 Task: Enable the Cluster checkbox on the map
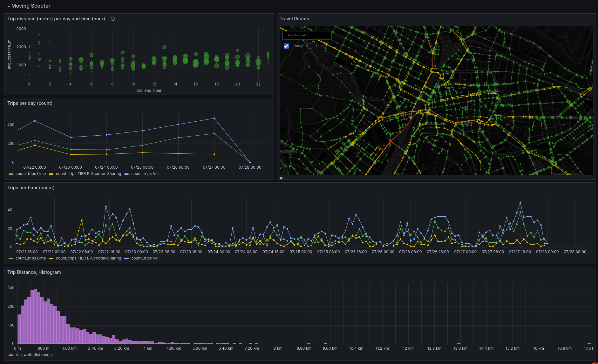[310, 46]
